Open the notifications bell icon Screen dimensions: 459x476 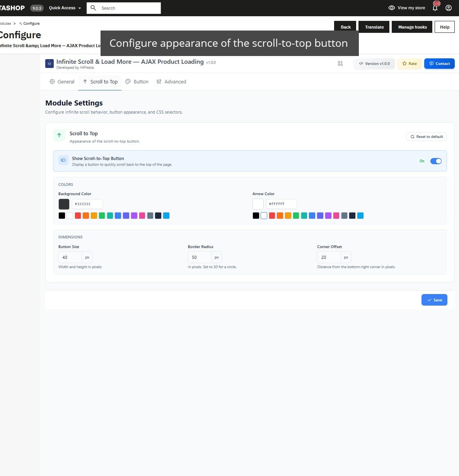pos(435,8)
